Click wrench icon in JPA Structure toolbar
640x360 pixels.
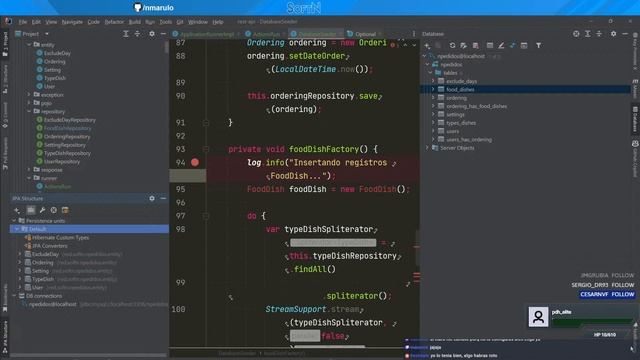point(42,210)
